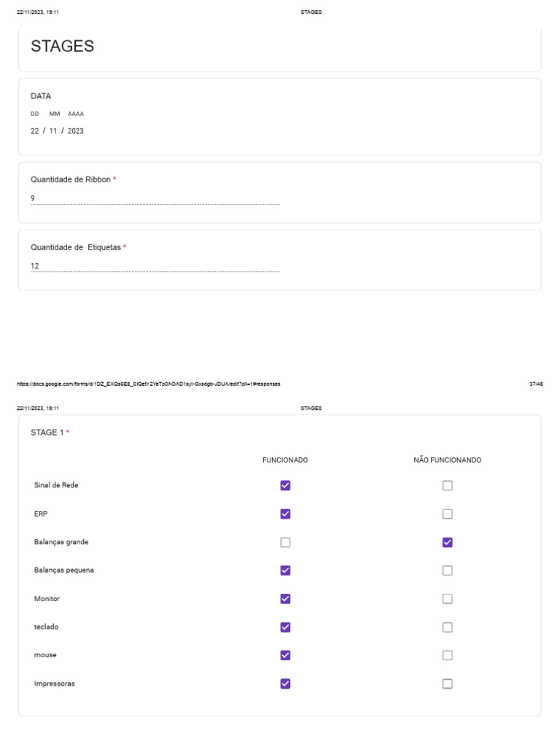Mark teclado as Não Funcionando
The width and height of the screenshot is (560, 747).
coord(447,627)
